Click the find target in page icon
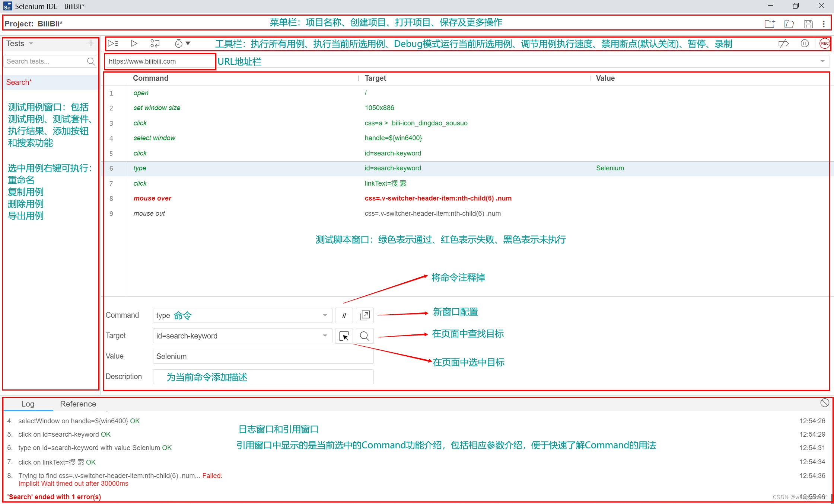834x504 pixels. coord(365,336)
